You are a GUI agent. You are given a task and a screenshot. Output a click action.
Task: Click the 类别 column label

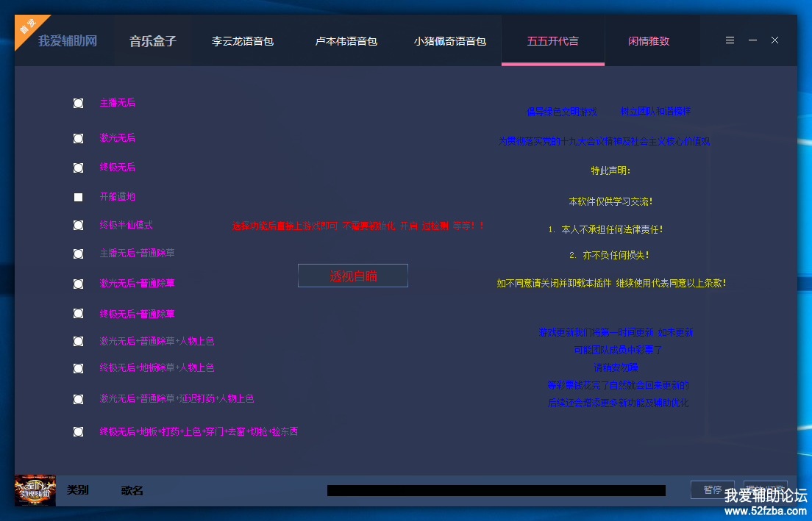pyautogui.click(x=78, y=489)
